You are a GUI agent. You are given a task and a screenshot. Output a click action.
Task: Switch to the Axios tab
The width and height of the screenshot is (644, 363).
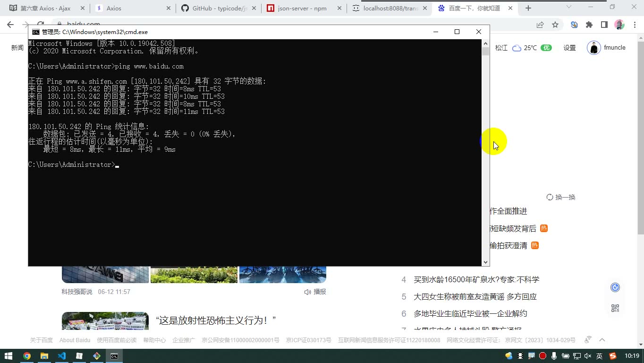(x=132, y=8)
